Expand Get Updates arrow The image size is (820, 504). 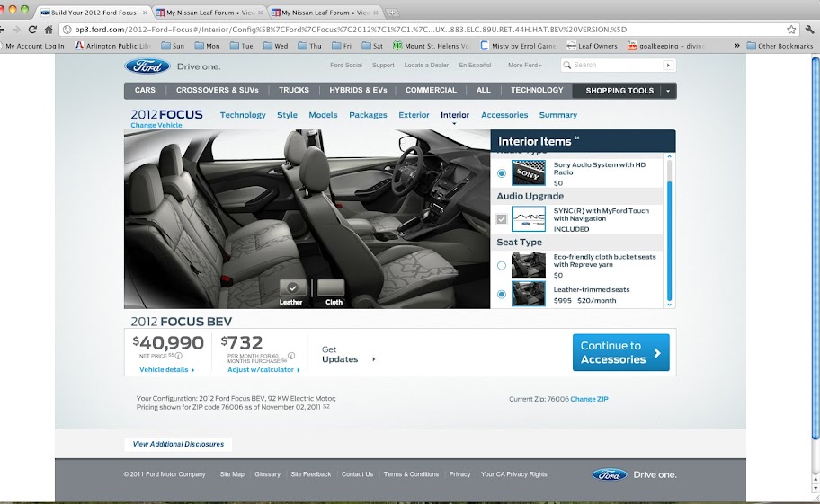pos(373,359)
